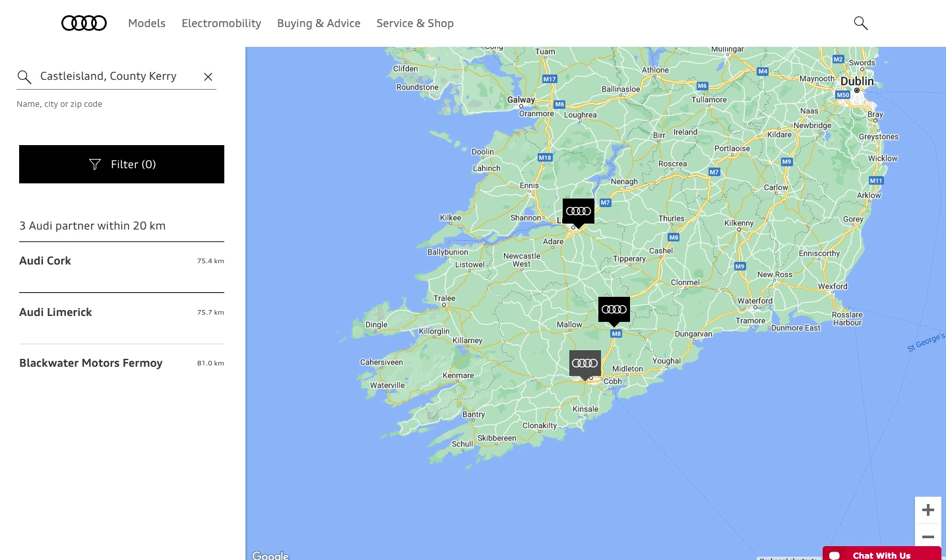Click the 75.4 km distance text
The image size is (946, 560).
210,261
